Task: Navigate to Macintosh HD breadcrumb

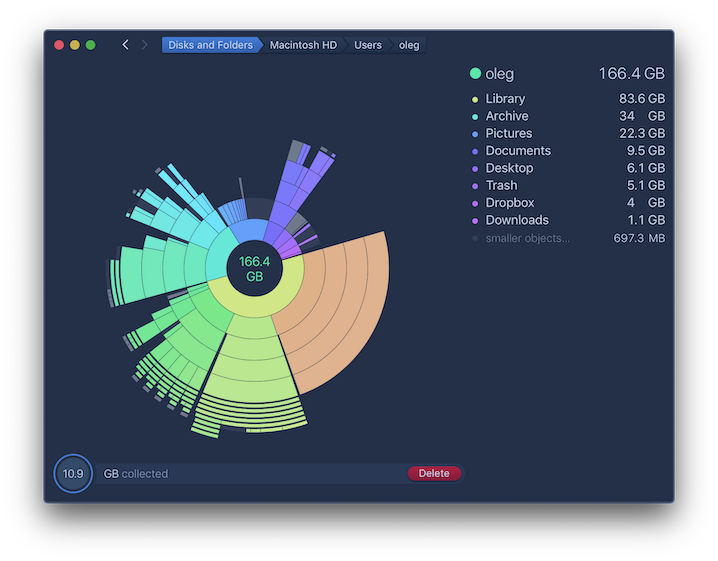Action: [303, 45]
